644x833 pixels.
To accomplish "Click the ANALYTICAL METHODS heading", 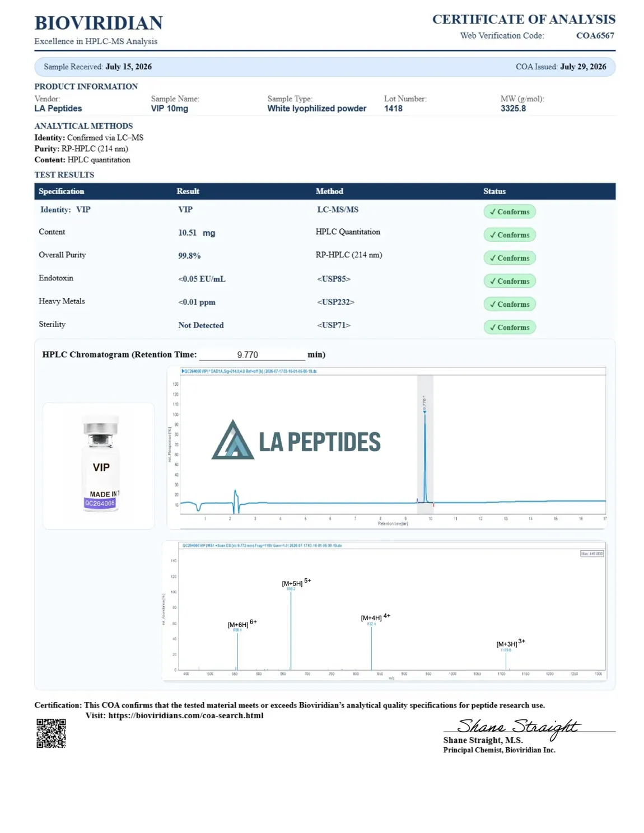I will pos(83,126).
